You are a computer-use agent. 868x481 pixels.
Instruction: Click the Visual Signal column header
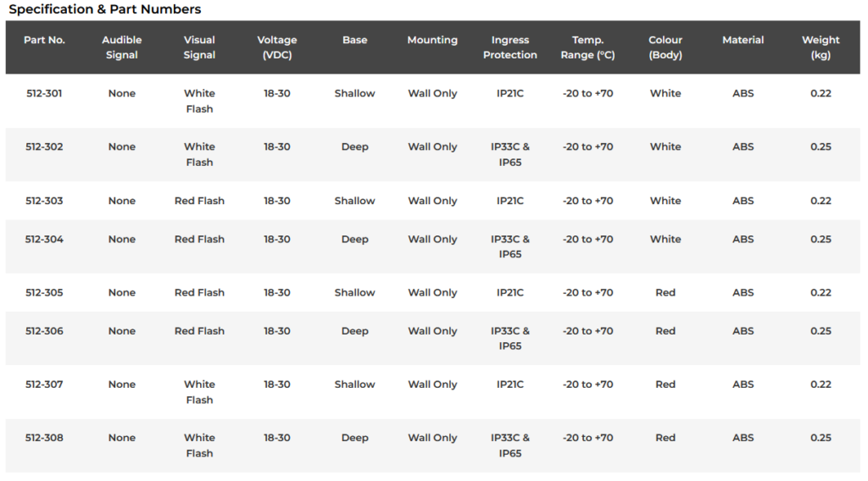(199, 47)
